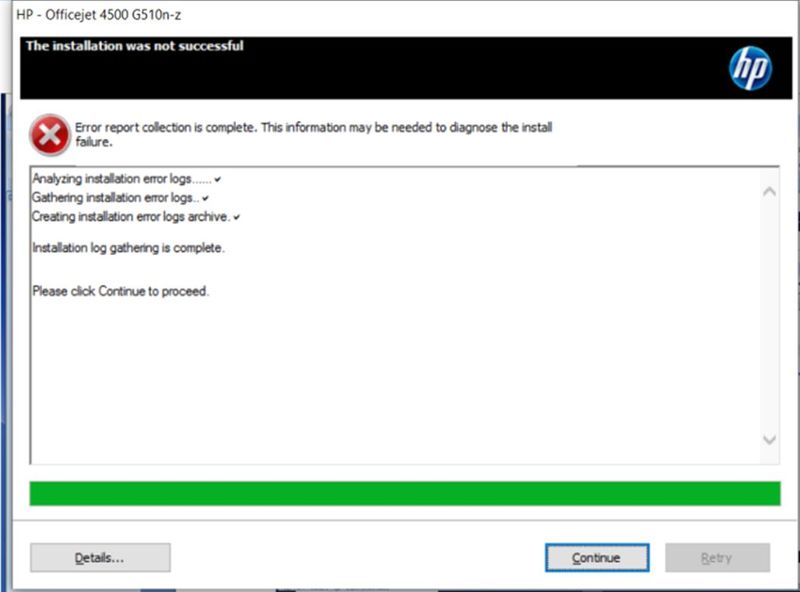Click 'Gathering installation error logs' line

coord(120,198)
